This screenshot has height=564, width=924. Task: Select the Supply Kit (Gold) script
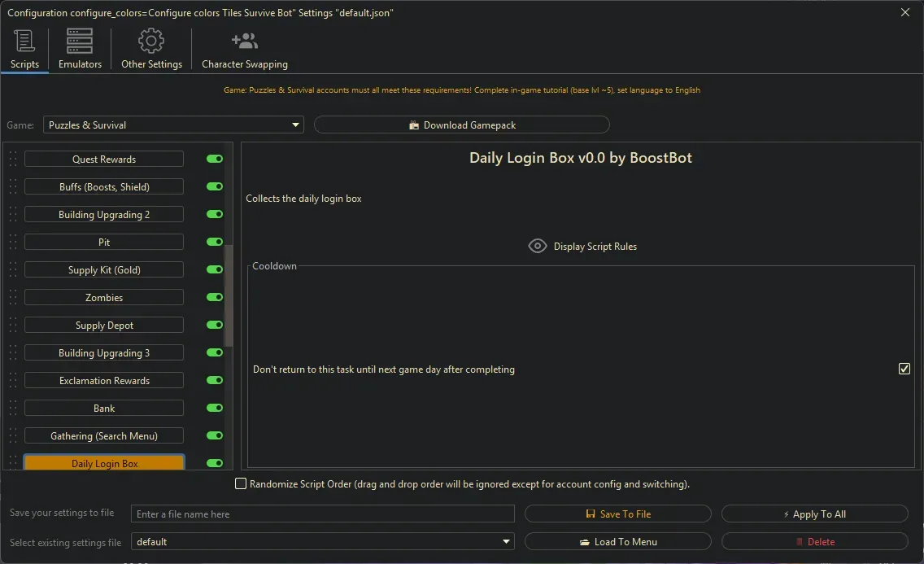point(103,269)
